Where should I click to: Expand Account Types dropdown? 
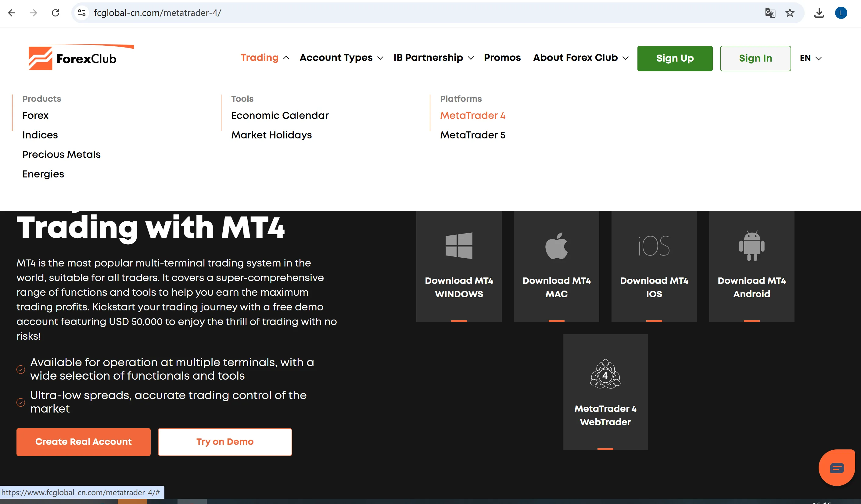coord(341,58)
